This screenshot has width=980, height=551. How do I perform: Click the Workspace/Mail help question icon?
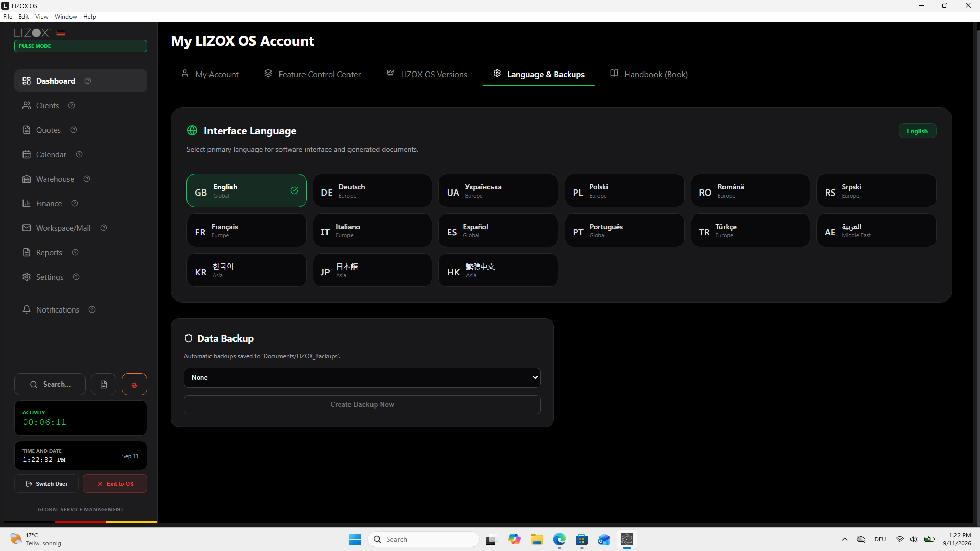[x=104, y=228]
